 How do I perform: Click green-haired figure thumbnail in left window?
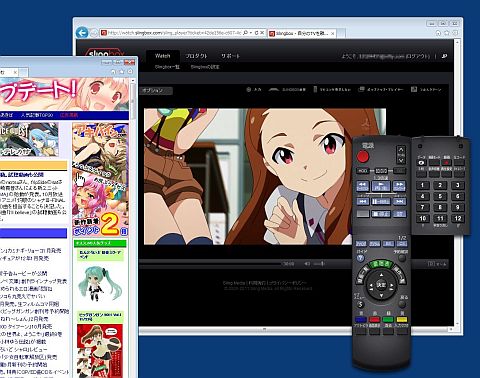99,284
